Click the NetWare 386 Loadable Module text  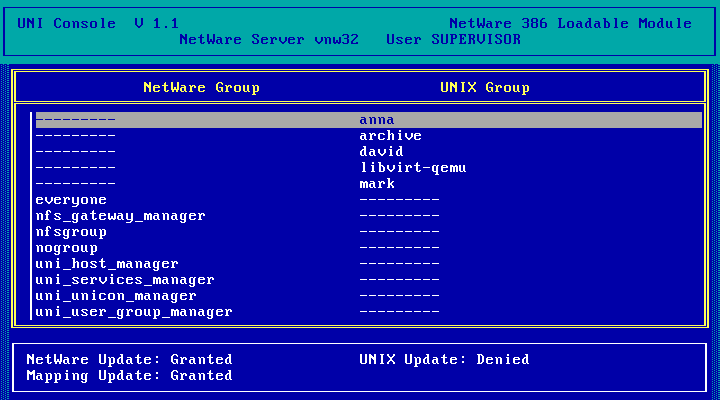(x=571, y=23)
